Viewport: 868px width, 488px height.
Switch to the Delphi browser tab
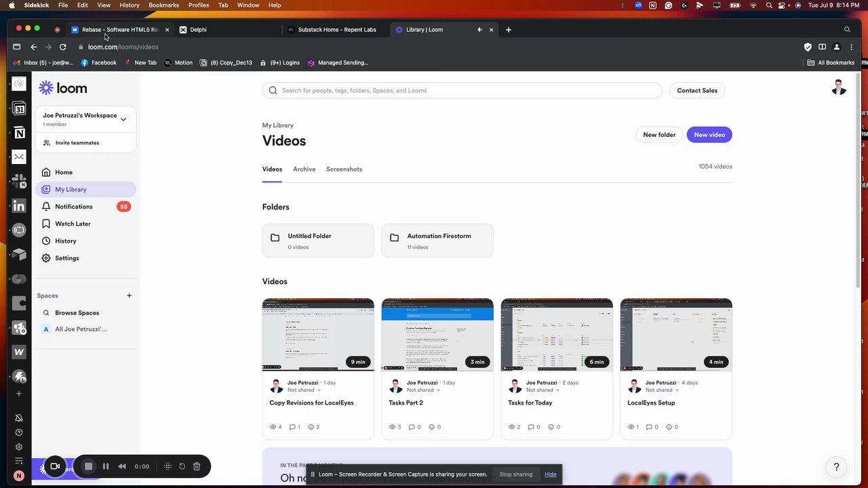pyautogui.click(x=227, y=29)
